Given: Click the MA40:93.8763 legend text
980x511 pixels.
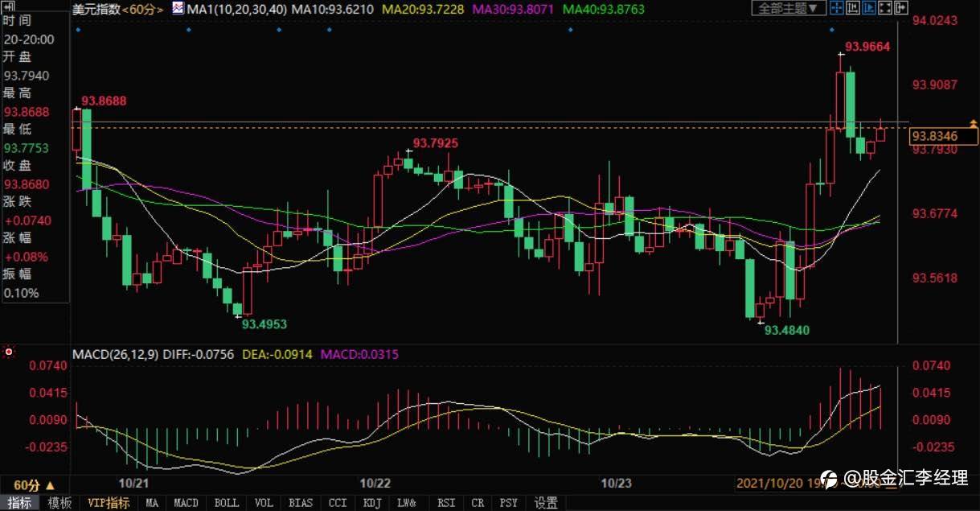Looking at the screenshot, I should (x=603, y=9).
